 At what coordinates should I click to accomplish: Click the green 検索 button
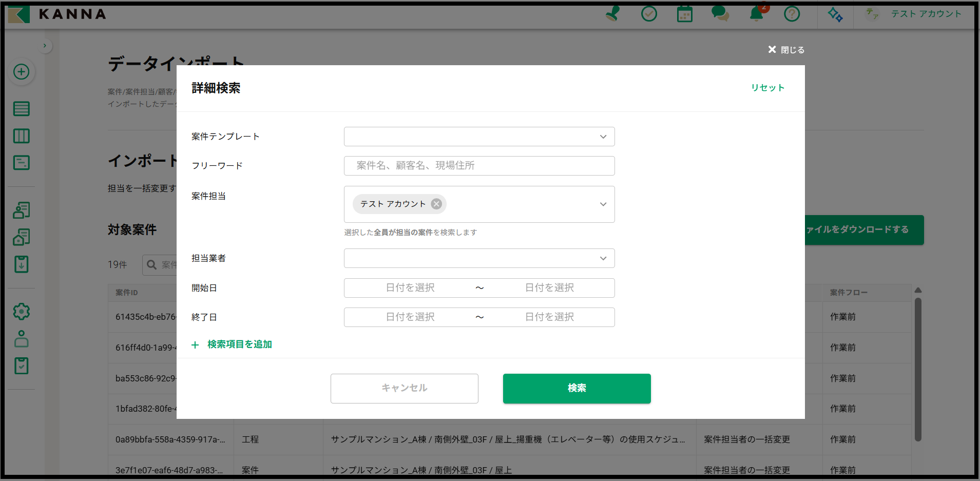(577, 388)
